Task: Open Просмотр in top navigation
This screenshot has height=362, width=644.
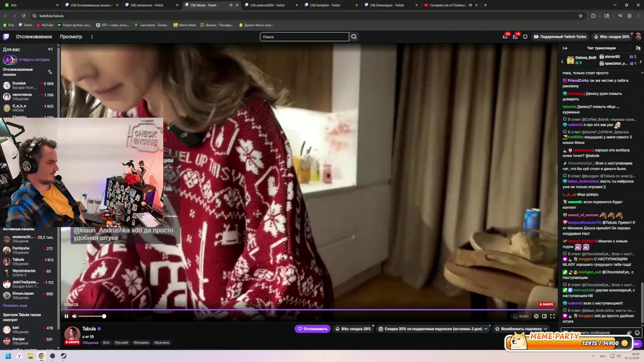Action: [x=71, y=37]
